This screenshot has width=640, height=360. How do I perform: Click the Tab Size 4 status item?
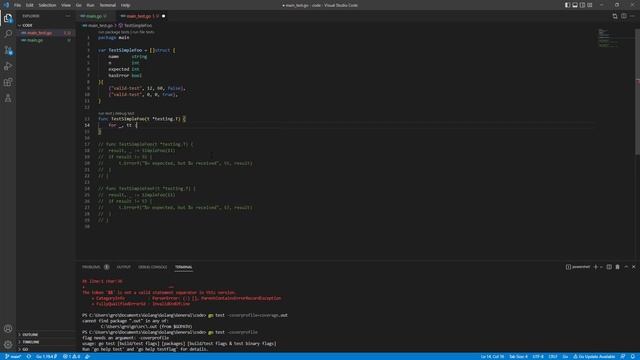pos(518,356)
